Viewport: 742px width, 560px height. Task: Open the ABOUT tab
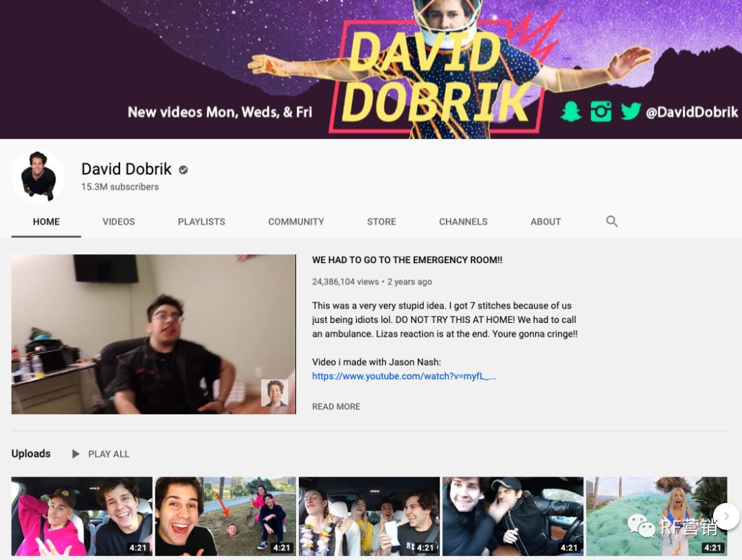pyautogui.click(x=546, y=221)
